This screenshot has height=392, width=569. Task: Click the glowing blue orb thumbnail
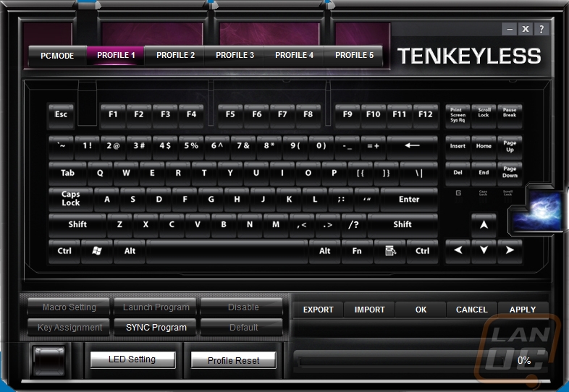[x=539, y=212]
